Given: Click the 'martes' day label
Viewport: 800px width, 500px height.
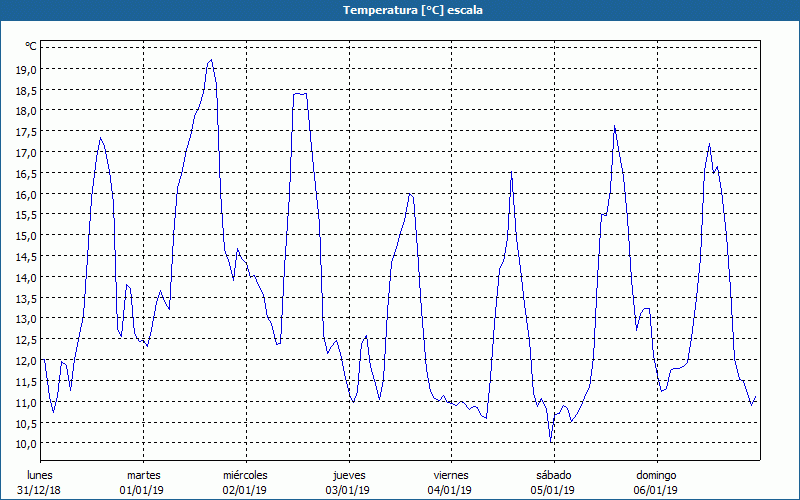Looking at the screenshot, I should click(144, 475).
